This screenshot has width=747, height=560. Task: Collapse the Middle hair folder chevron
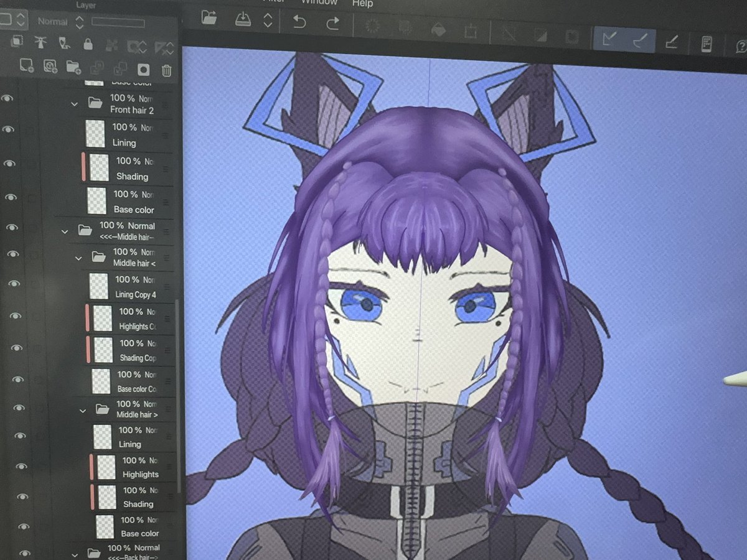78,258
